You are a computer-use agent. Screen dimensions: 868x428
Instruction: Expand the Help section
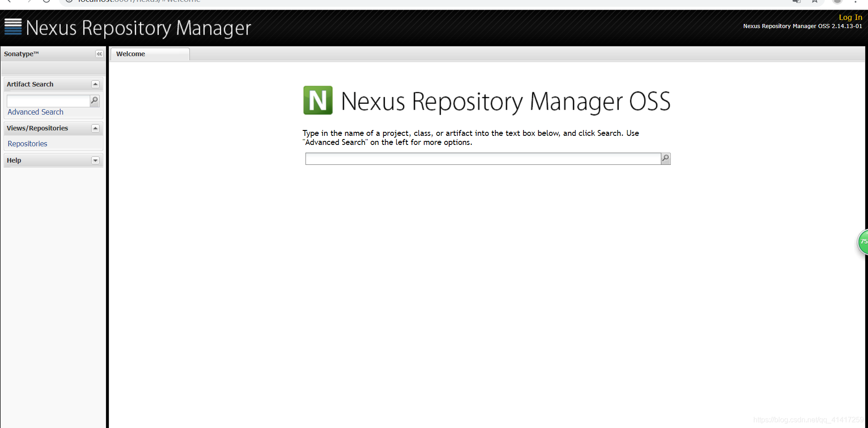click(x=95, y=160)
